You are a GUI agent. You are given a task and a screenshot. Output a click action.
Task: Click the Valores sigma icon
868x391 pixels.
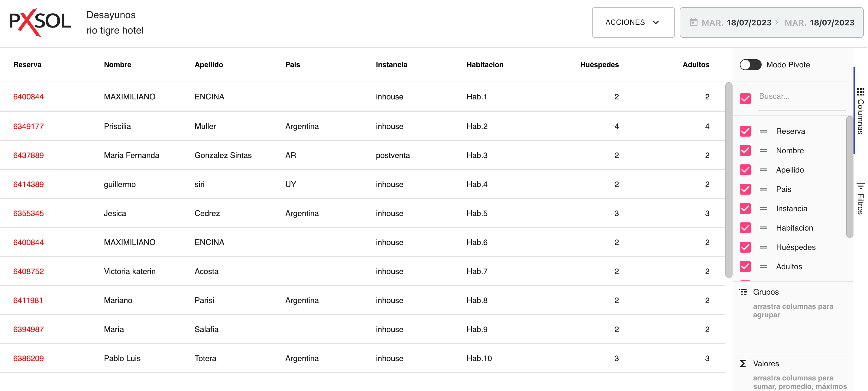tap(743, 364)
